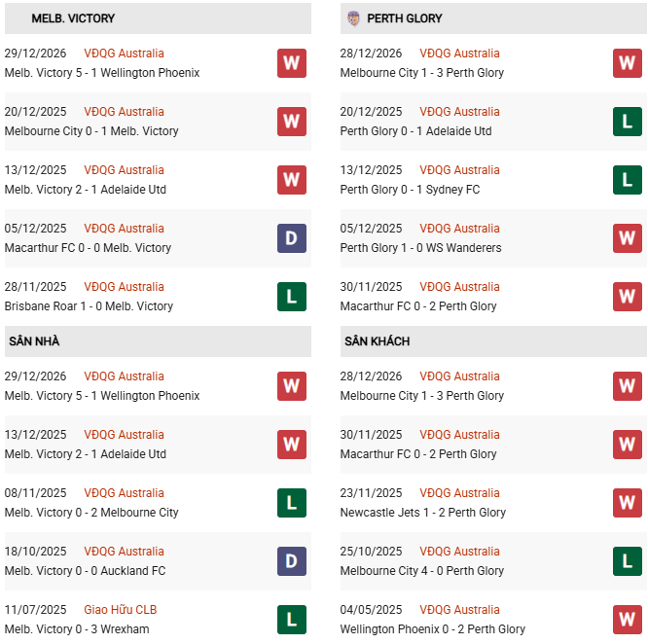Open the Perth Glory 0-1 Sydney FC match

coord(410,190)
